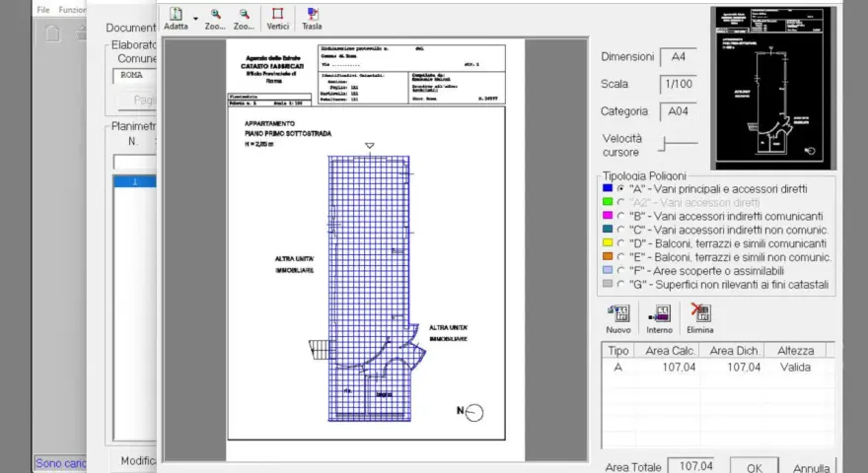Click the Adatta fit-to-view icon
Screen dimensions: 868x473
(x=176, y=15)
